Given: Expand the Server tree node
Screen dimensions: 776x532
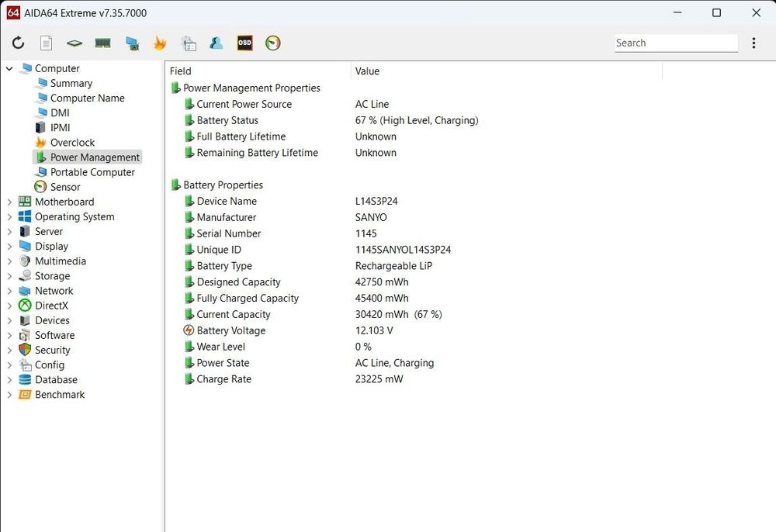Looking at the screenshot, I should 9,231.
